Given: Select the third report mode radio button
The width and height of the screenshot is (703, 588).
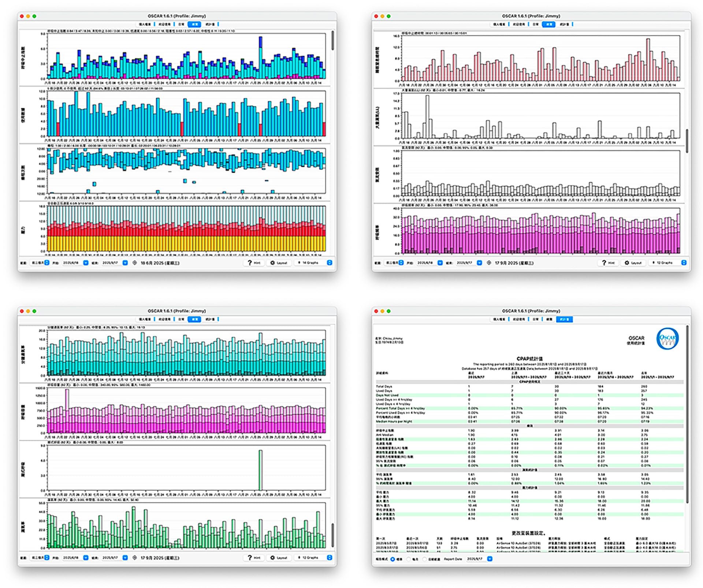Looking at the screenshot, I should [425, 559].
